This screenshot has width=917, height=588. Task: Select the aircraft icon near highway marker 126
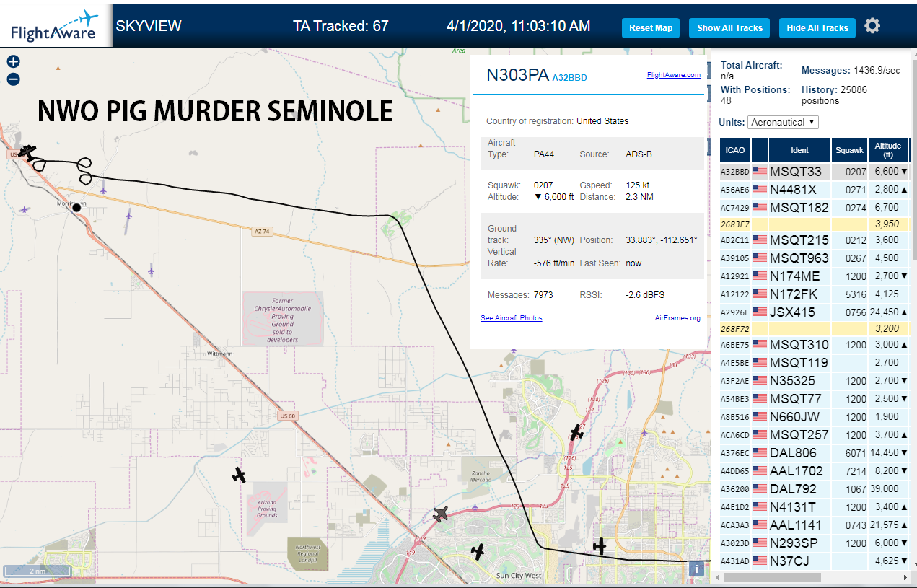click(x=576, y=433)
